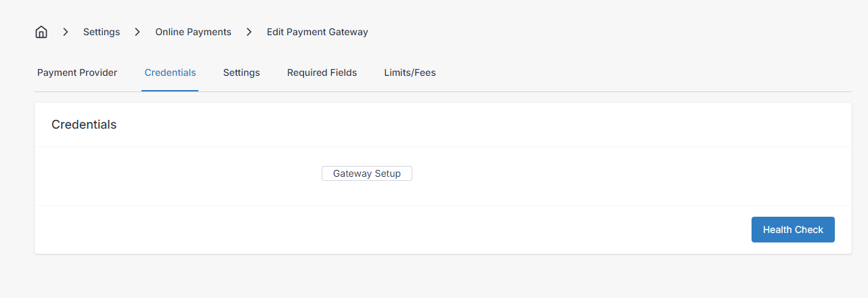Run the Health Check
Viewport: 868px width, 298px height.
[793, 230]
